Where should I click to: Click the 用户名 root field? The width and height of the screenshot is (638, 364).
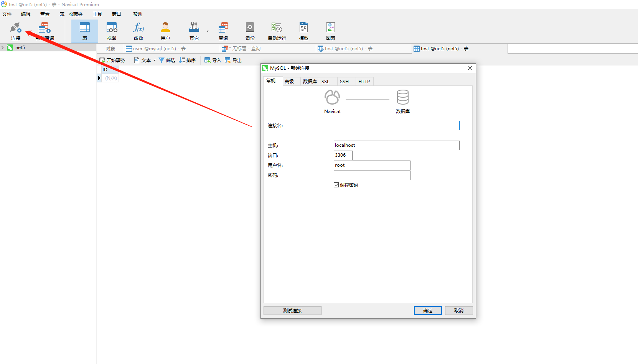click(x=372, y=165)
